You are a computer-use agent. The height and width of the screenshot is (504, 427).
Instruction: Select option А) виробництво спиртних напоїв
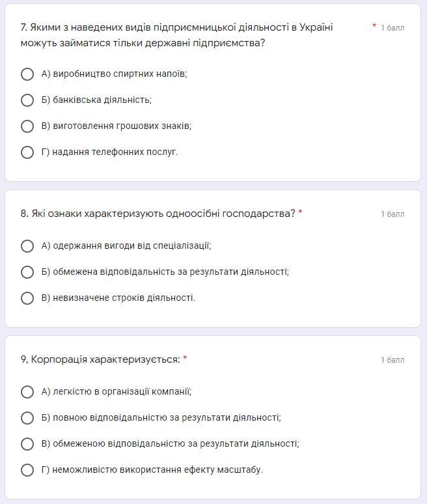click(x=27, y=74)
